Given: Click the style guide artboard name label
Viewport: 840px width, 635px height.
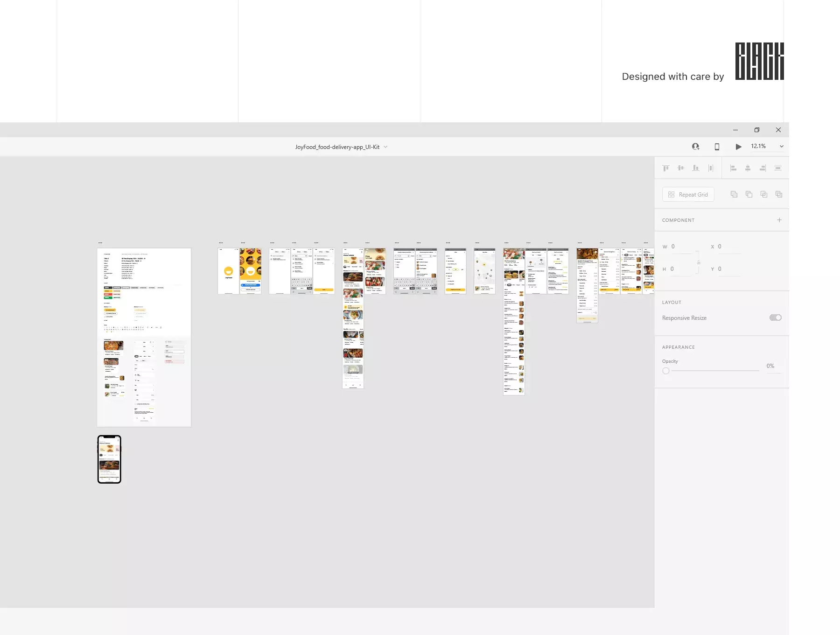Looking at the screenshot, I should [x=100, y=243].
